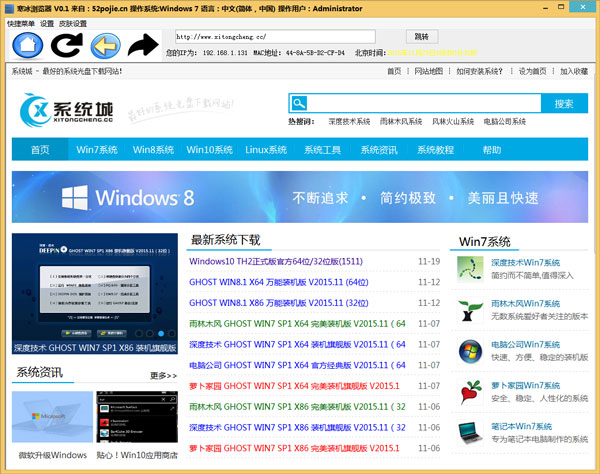
Task: Click the app icon in title bar
Action: pos(9,8)
